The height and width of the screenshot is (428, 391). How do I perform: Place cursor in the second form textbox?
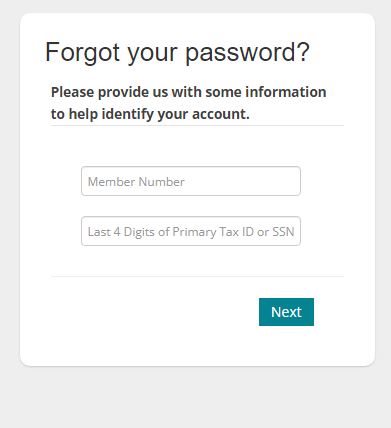click(191, 231)
